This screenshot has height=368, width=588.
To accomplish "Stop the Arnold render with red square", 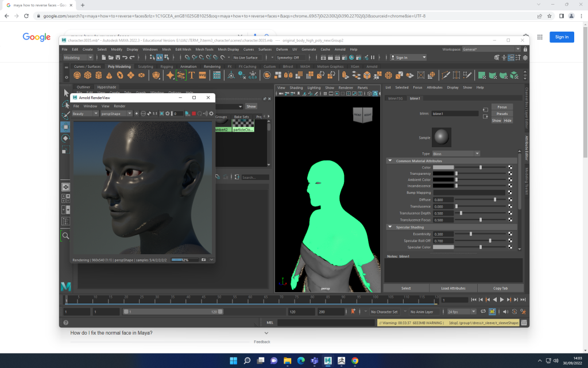I will coord(194,113).
